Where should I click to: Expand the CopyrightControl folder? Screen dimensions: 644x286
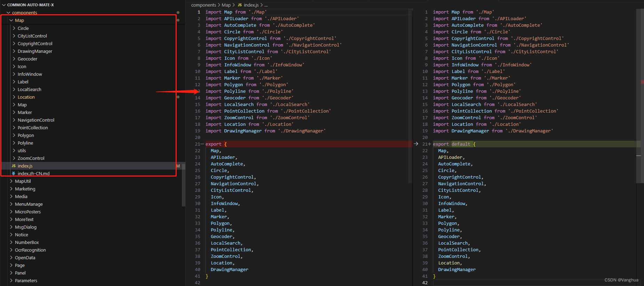[x=35, y=43]
